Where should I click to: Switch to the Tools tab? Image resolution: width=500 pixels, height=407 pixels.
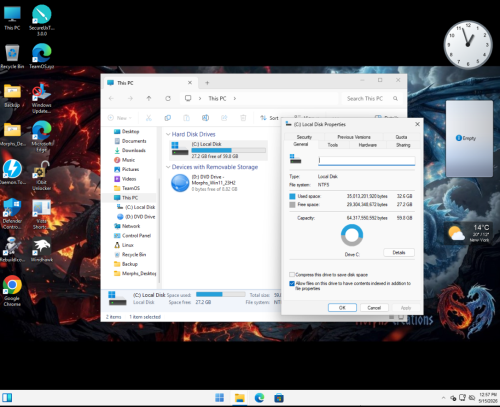coord(333,145)
